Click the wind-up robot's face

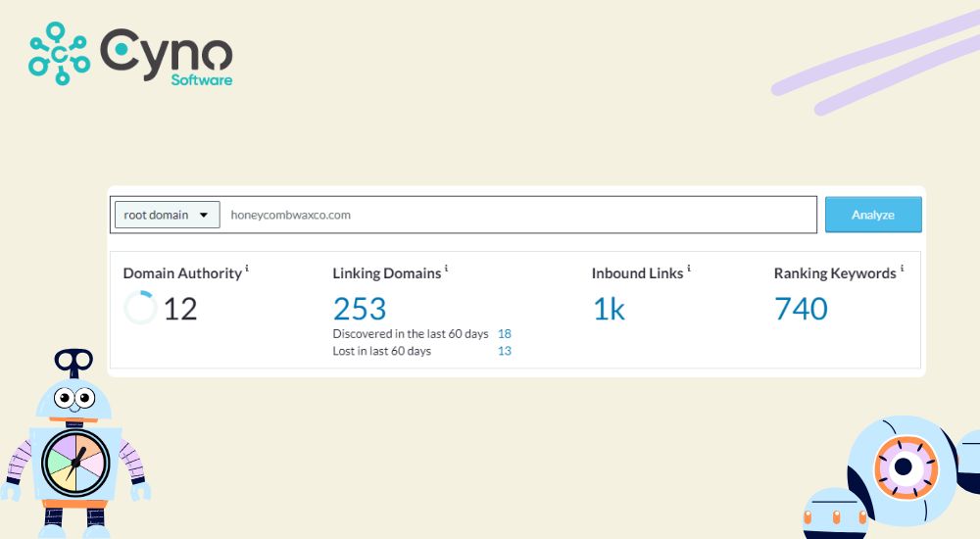(x=73, y=399)
